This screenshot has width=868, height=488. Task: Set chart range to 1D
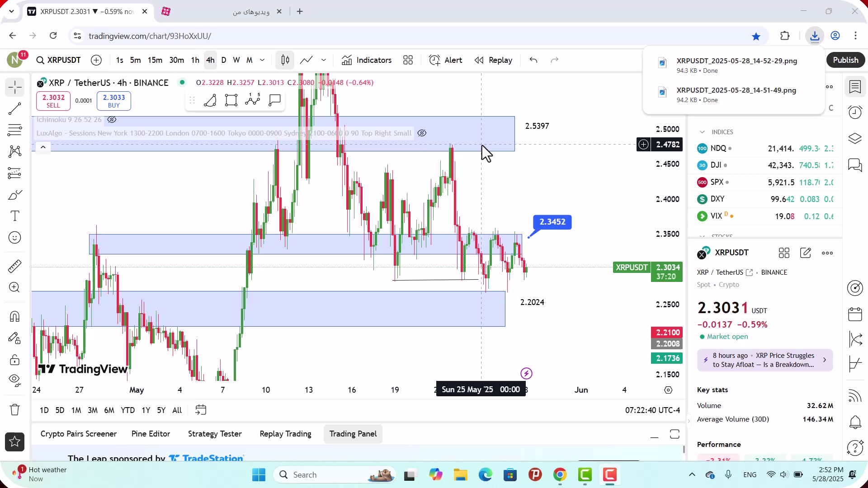pyautogui.click(x=44, y=410)
